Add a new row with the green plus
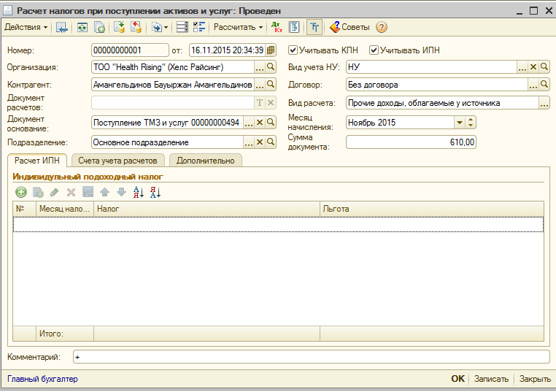This screenshot has height=392, width=556. pyautogui.click(x=21, y=192)
